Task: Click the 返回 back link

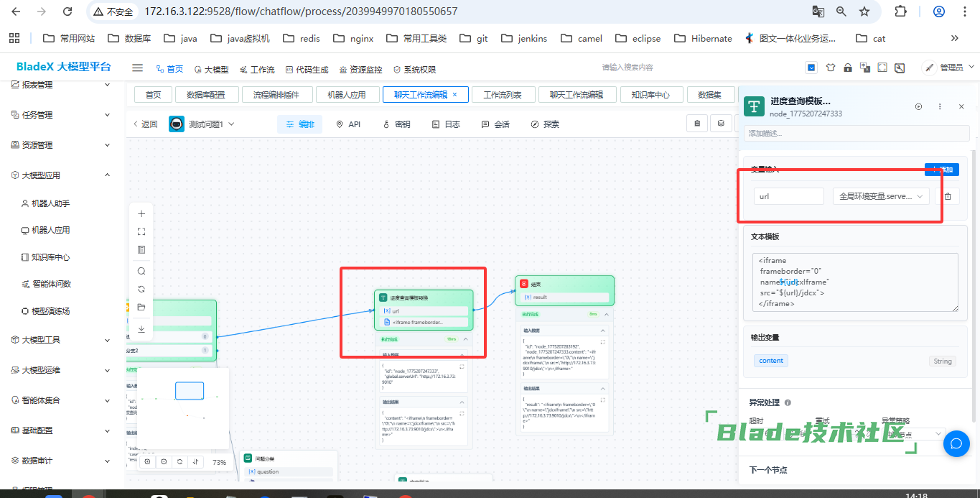Action: pyautogui.click(x=145, y=124)
